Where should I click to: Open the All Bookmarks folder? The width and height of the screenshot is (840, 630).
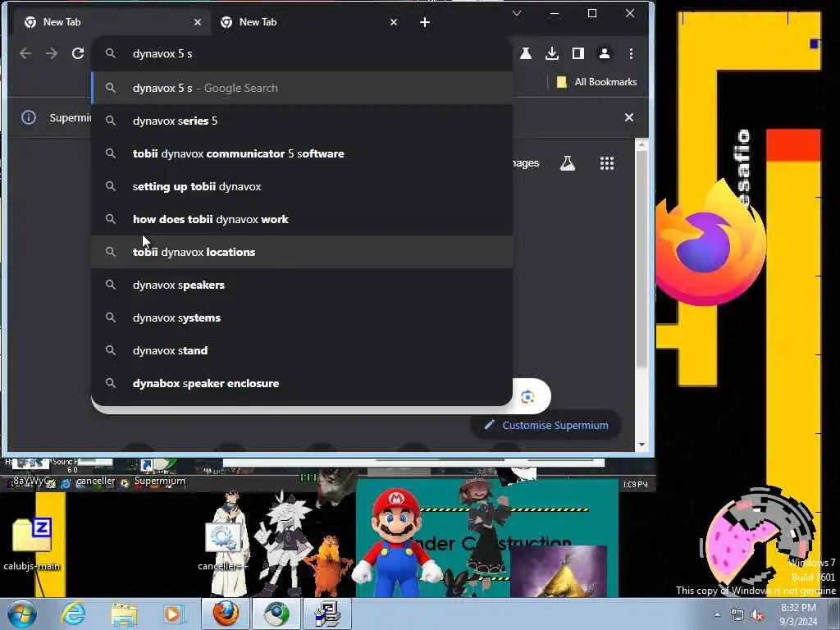tap(597, 82)
